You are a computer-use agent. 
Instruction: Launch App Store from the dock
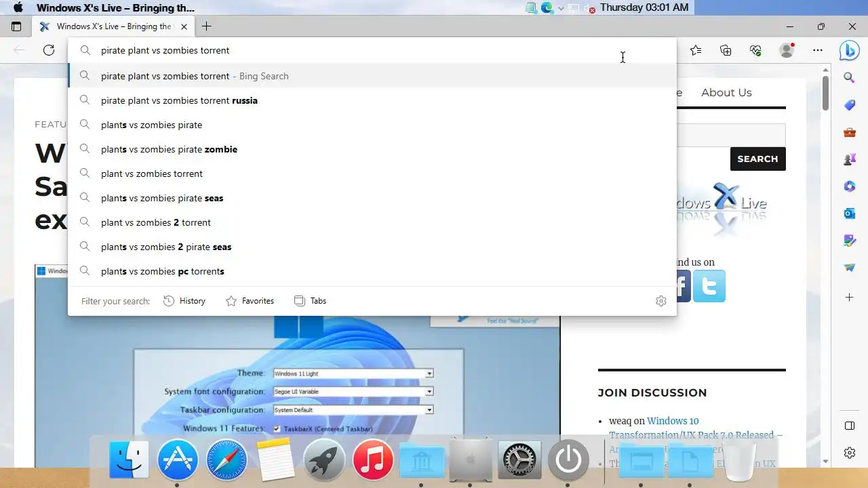(x=178, y=460)
